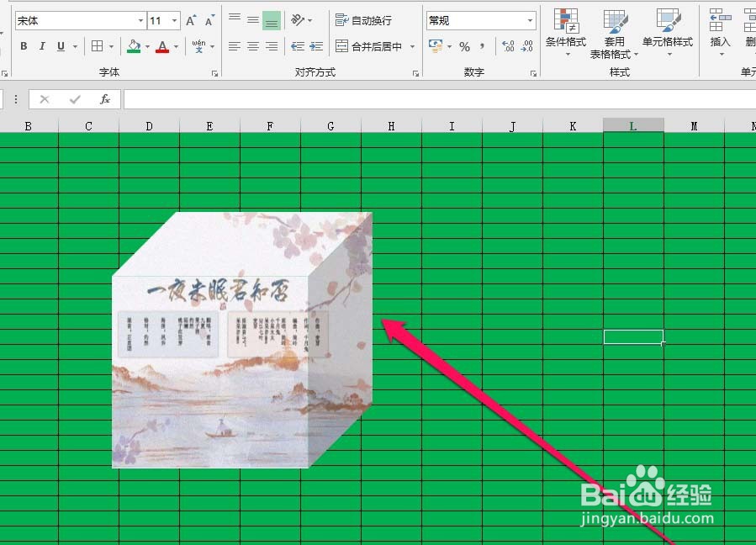756x545 pixels.
Task: Apply accounting number format icon
Action: 436,46
